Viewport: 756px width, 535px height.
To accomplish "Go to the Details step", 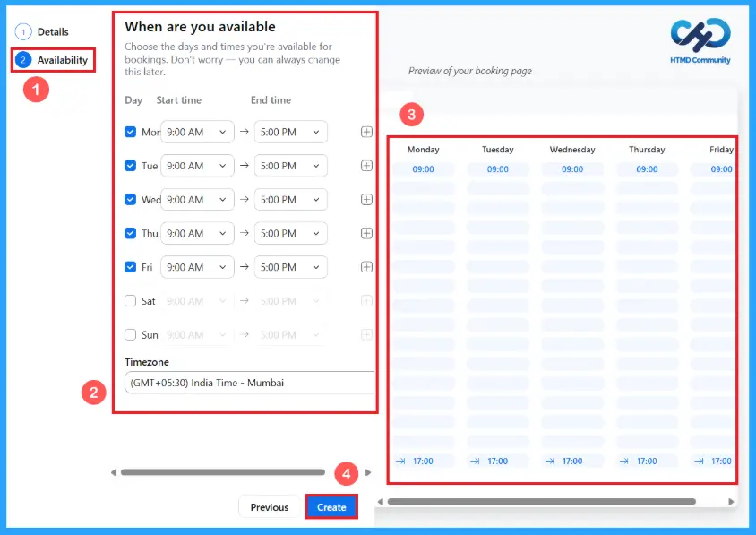I will pyautogui.click(x=42, y=32).
